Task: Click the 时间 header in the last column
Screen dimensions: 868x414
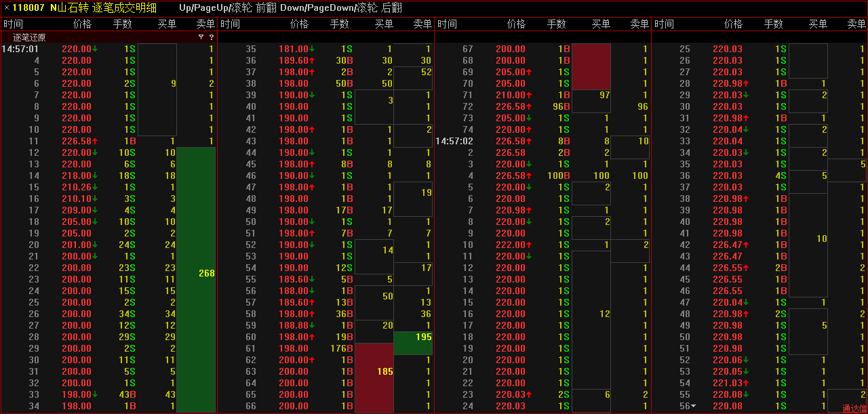Action: coord(665,24)
